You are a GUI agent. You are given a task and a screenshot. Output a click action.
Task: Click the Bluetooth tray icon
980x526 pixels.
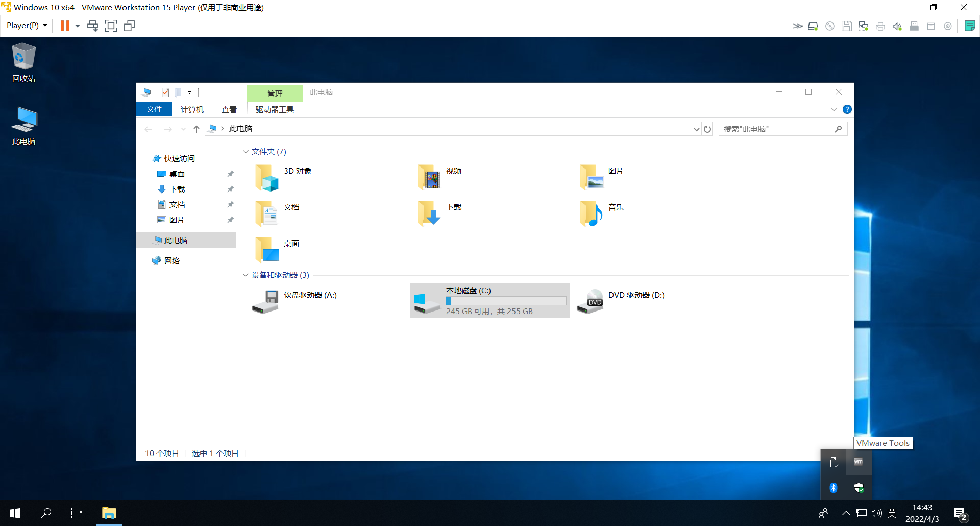click(x=833, y=488)
